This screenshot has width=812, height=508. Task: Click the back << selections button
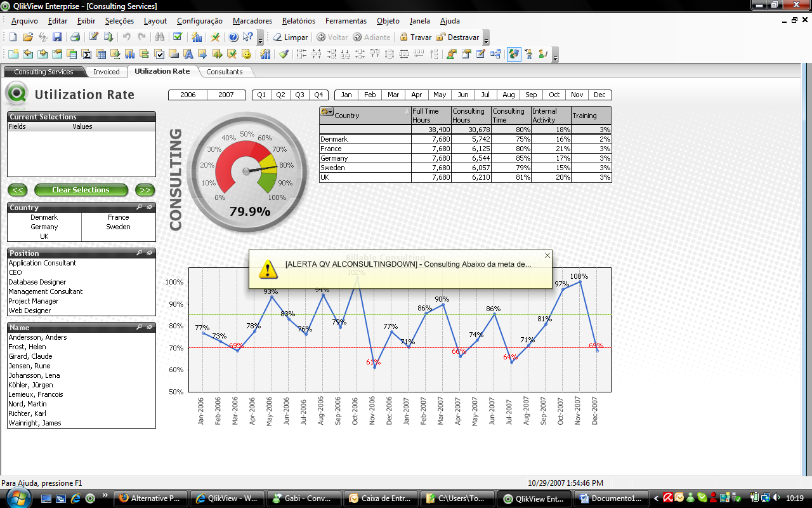(x=18, y=190)
